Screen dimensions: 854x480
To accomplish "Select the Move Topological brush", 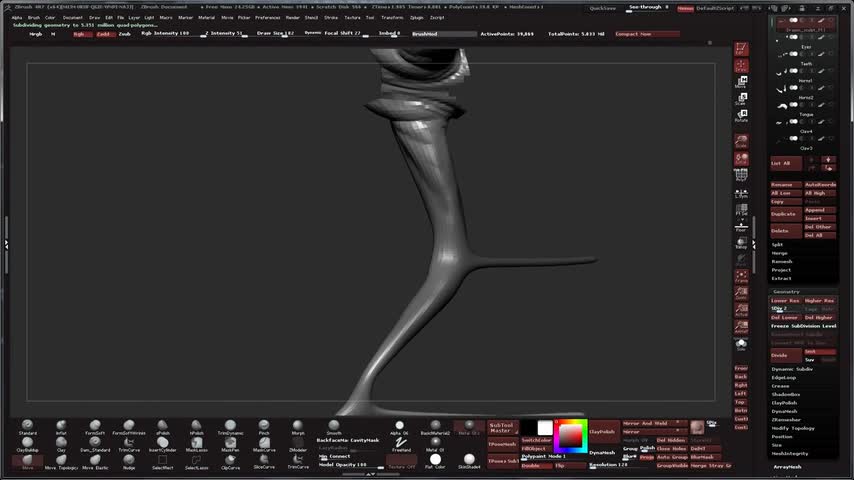I will (61, 462).
